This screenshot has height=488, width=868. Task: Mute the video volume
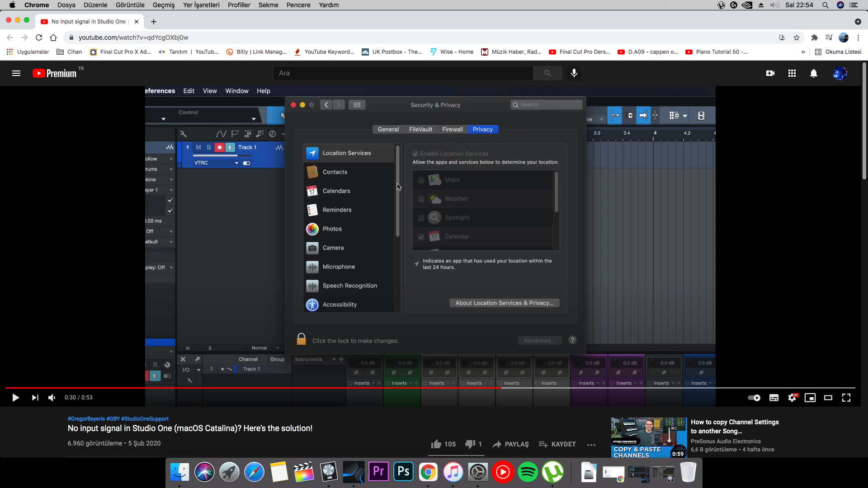pyautogui.click(x=52, y=398)
